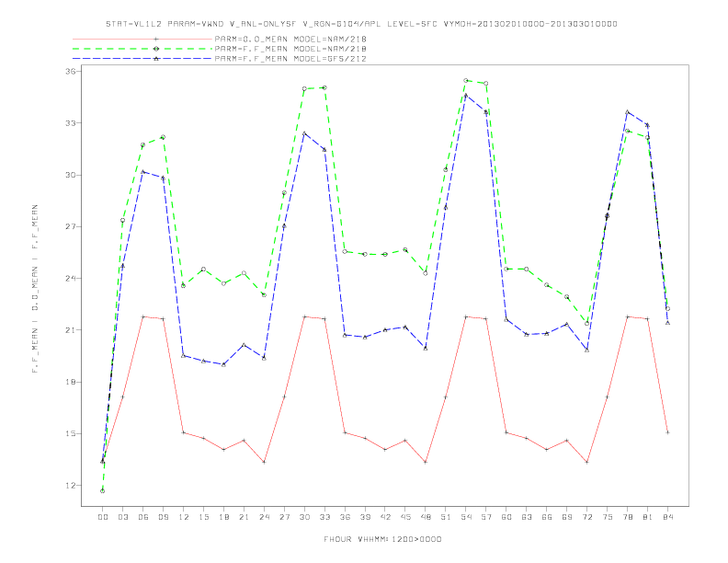The image size is (728, 563).
Task: Click blue triangle data point at hour 78 peak
Action: pos(627,112)
